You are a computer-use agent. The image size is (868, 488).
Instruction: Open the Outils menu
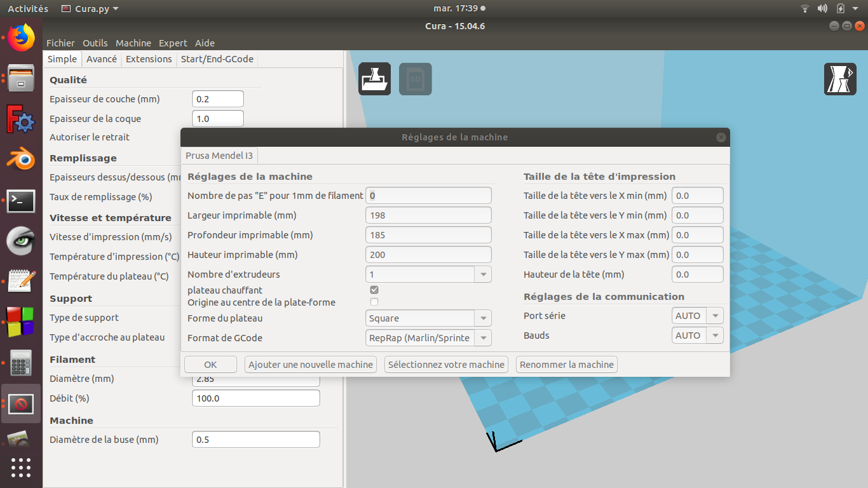coord(95,43)
